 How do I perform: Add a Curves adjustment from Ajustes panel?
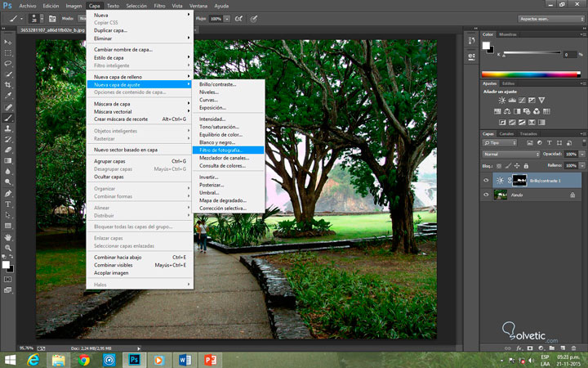[x=522, y=101]
